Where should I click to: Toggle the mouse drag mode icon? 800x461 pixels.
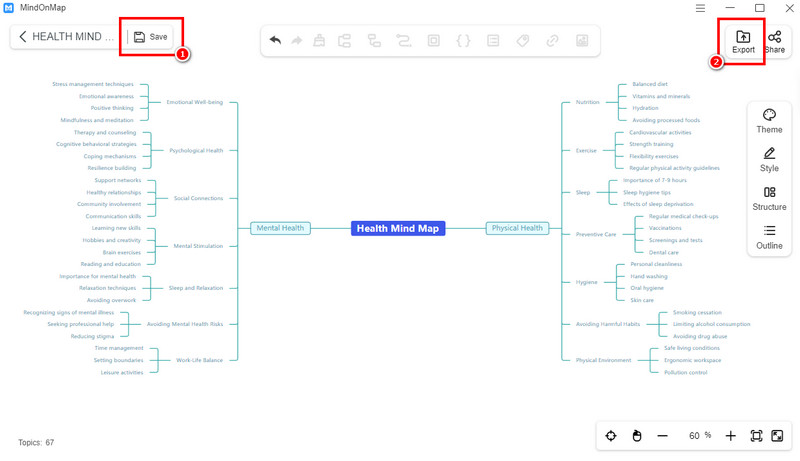[x=637, y=436]
